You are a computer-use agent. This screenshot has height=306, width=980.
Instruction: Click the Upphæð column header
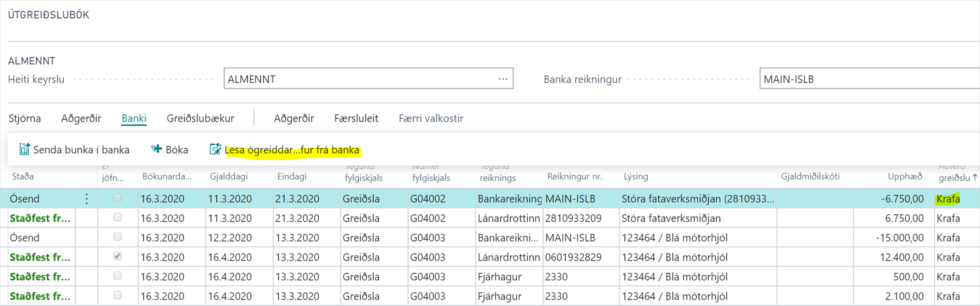(905, 176)
